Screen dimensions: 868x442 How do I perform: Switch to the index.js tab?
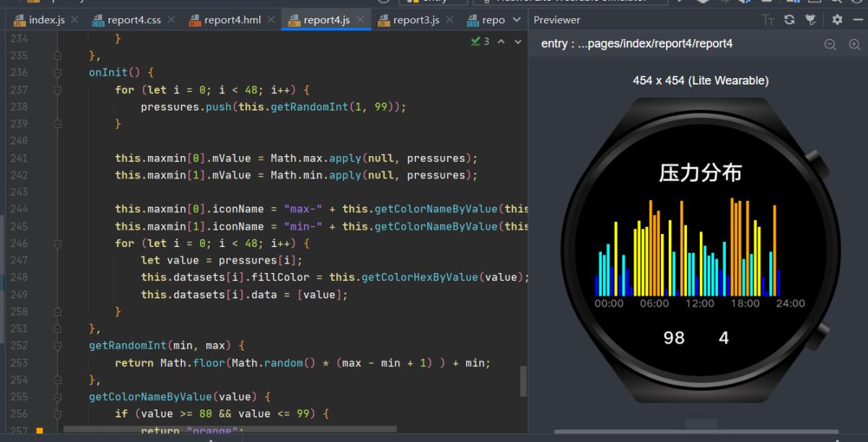pyautogui.click(x=46, y=20)
